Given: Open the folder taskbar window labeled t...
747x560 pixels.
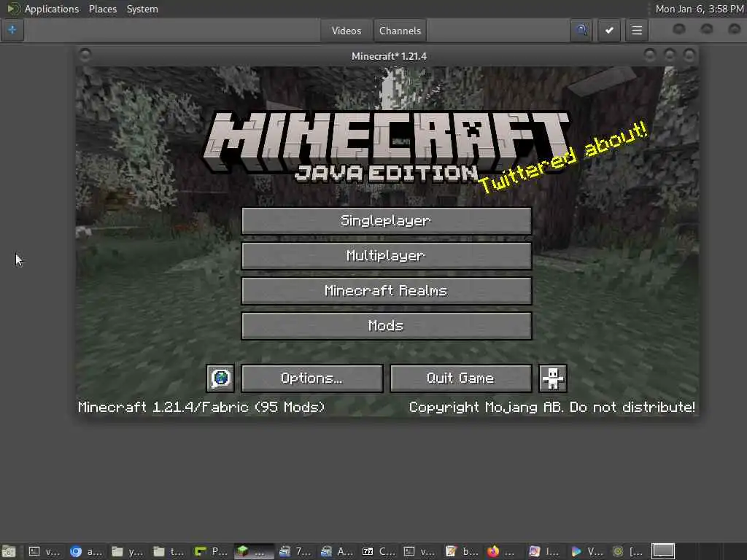Looking at the screenshot, I should (x=169, y=551).
